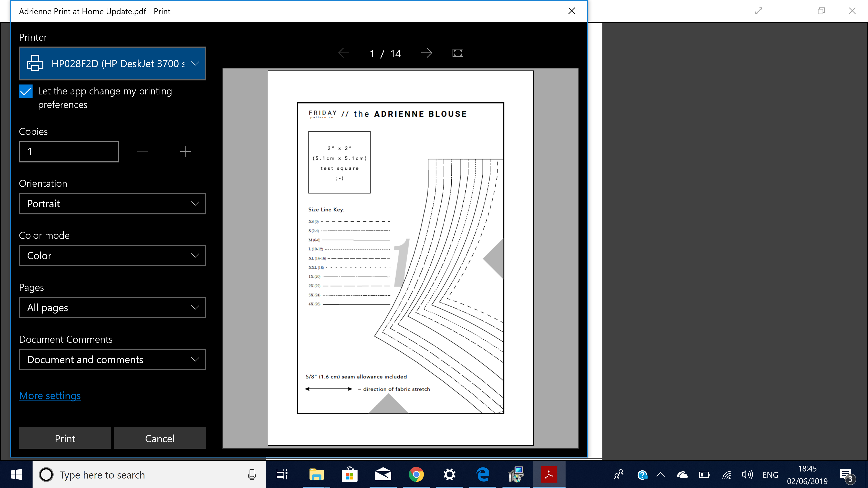Open the Windows Start menu

click(x=16, y=475)
